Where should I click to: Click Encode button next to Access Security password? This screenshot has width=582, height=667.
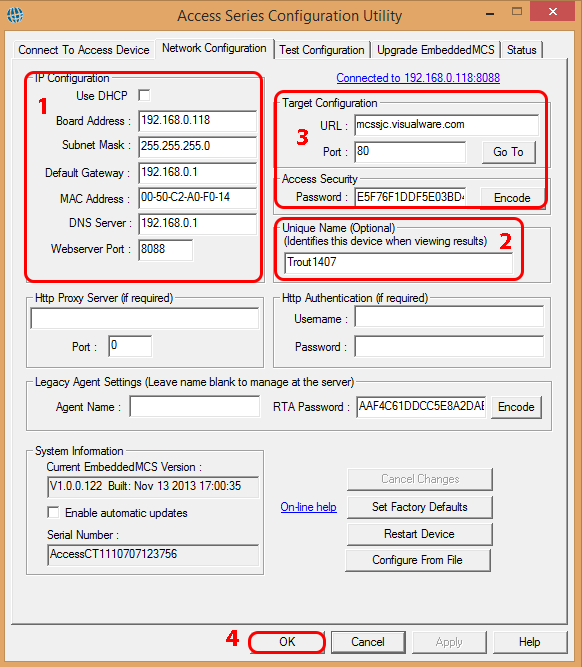tap(512, 198)
